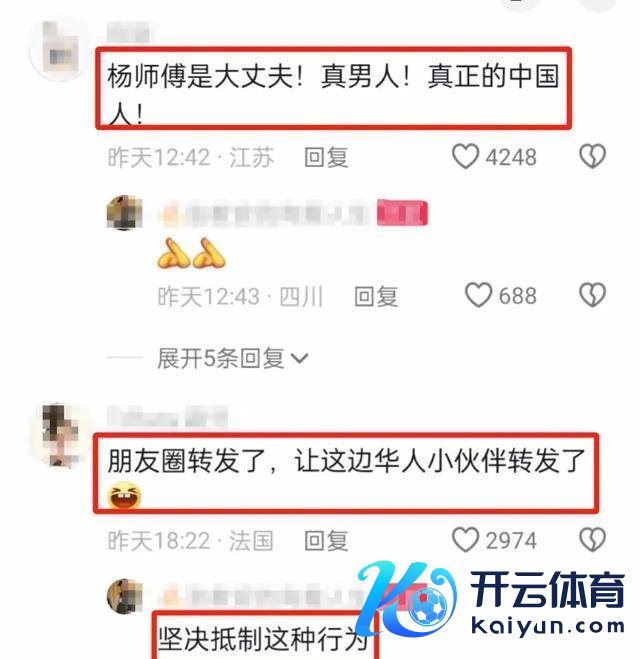Dislike the 朋友圈转发了 comment from 法国
The height and width of the screenshot is (659, 640).
point(593,540)
